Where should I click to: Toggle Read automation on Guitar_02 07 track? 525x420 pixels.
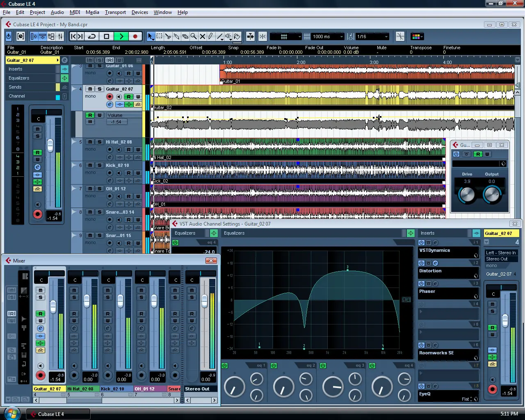pyautogui.click(x=129, y=97)
